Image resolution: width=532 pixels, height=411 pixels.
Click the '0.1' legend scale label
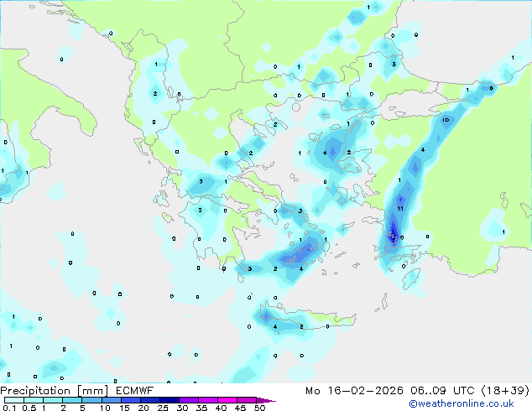point(9,408)
